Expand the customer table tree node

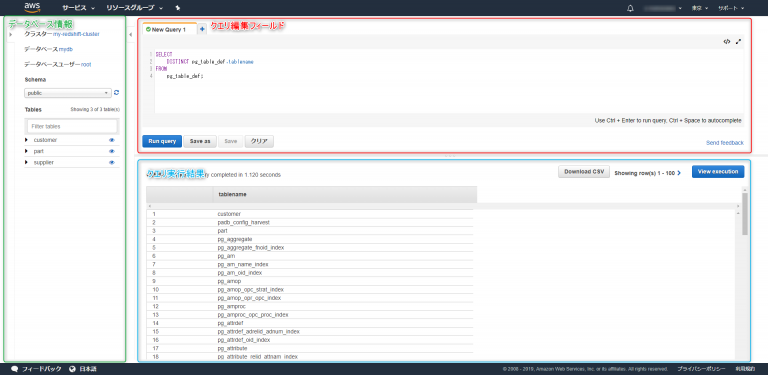pos(26,140)
